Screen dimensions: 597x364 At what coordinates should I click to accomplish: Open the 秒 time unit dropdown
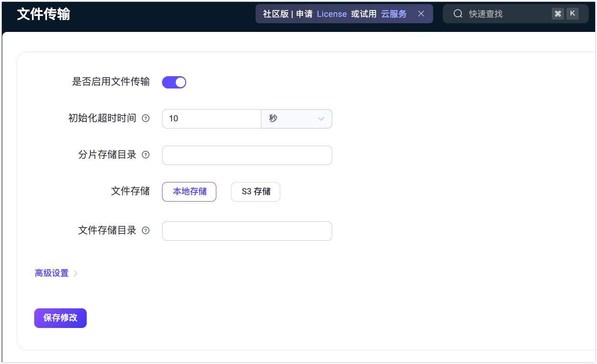click(x=296, y=119)
